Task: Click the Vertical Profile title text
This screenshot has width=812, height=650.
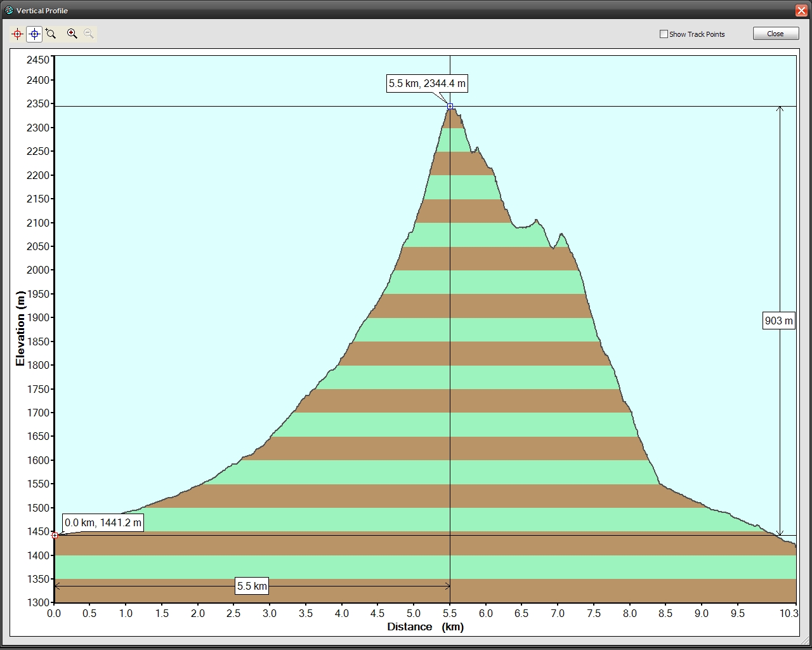Action: click(x=42, y=11)
